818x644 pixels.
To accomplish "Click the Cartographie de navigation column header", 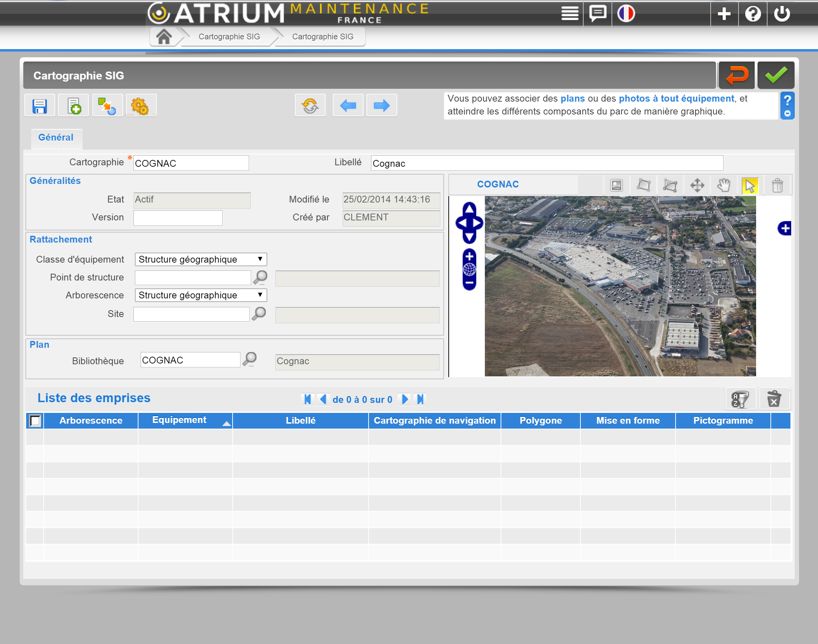I will [x=435, y=420].
